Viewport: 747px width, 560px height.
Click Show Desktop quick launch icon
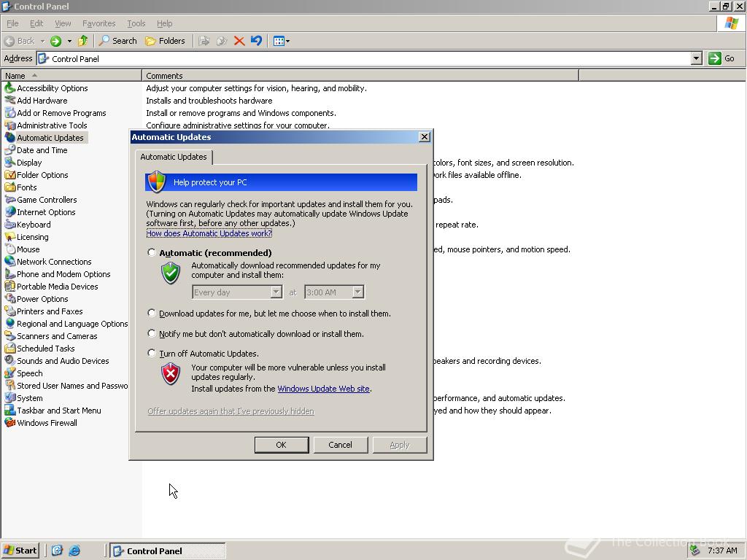coord(57,551)
